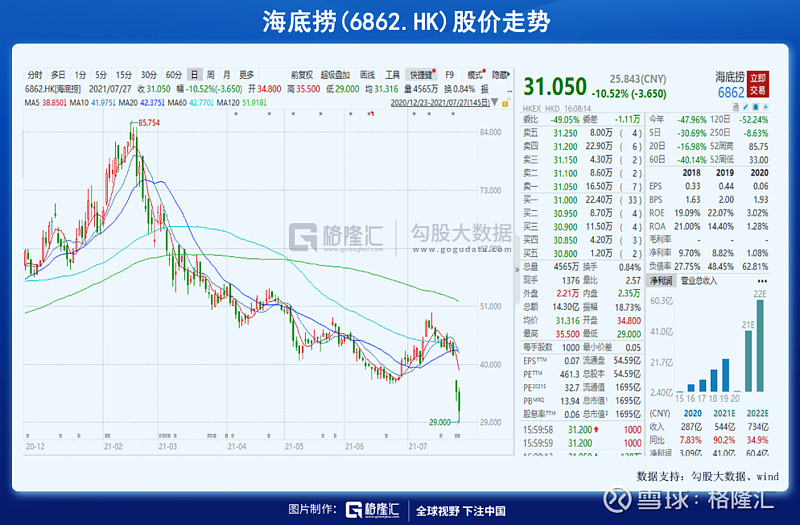Open the 工具 tools menu
Image resolution: width=800 pixels, height=525 pixels.
(x=392, y=75)
